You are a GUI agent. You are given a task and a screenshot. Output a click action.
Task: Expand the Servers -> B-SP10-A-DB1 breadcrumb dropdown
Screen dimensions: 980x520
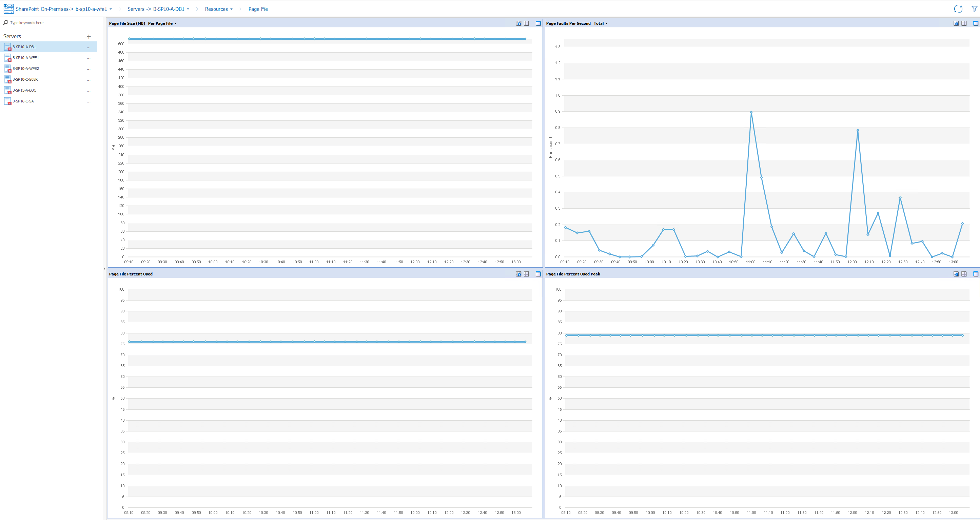pos(158,9)
